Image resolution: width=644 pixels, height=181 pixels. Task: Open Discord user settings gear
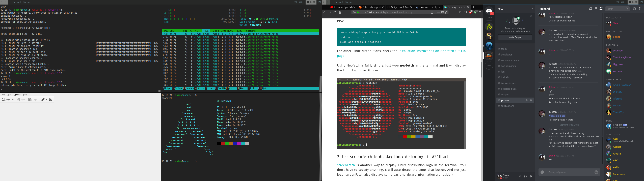531,176
